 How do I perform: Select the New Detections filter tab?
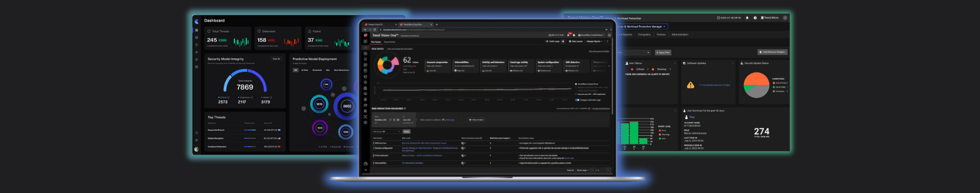341,70
